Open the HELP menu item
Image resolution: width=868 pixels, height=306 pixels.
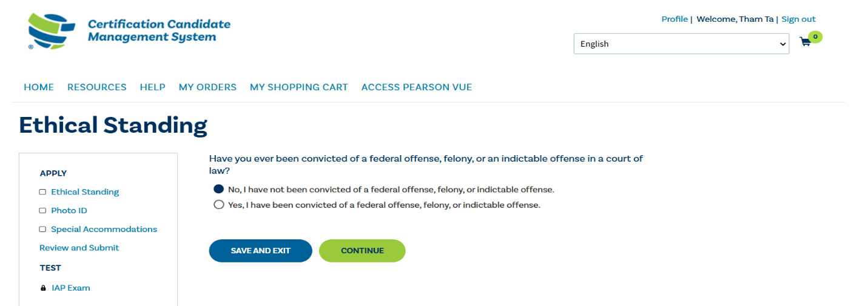click(153, 87)
